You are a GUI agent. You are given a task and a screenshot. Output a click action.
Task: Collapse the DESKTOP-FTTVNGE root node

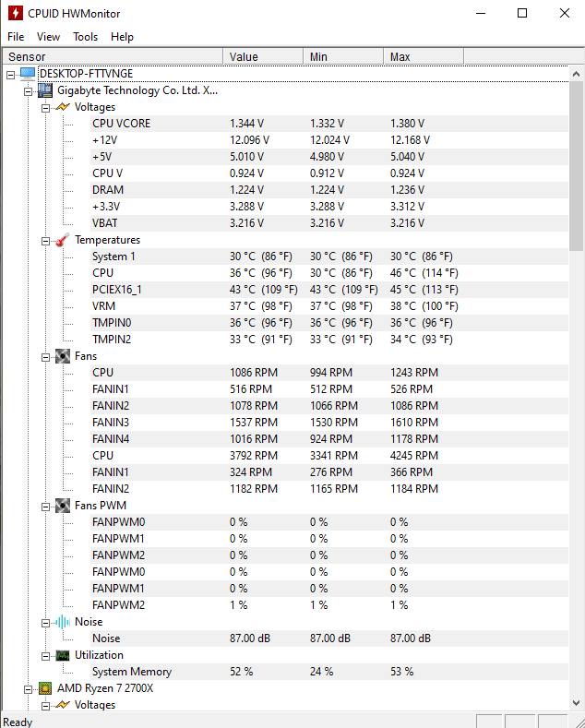[11, 75]
